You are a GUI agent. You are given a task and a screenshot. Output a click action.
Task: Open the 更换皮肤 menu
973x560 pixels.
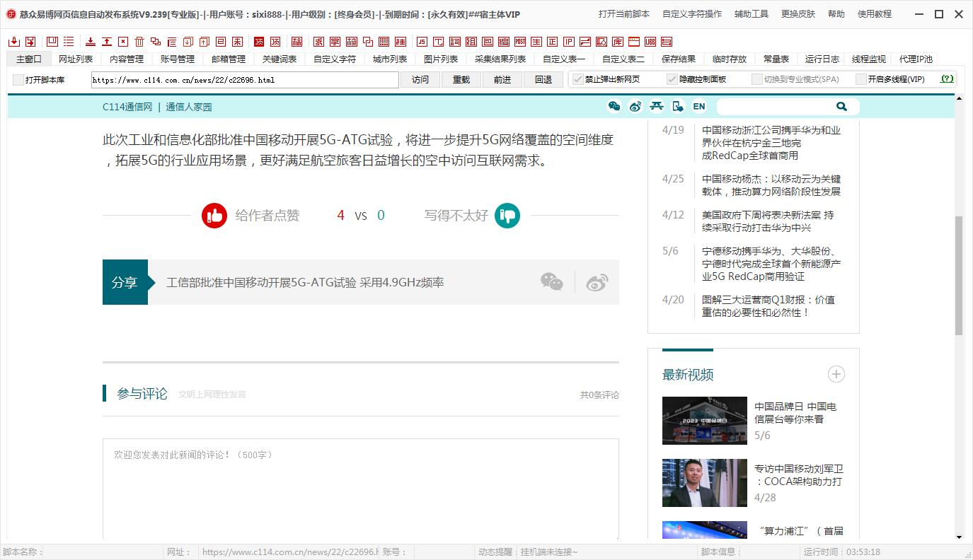(798, 14)
